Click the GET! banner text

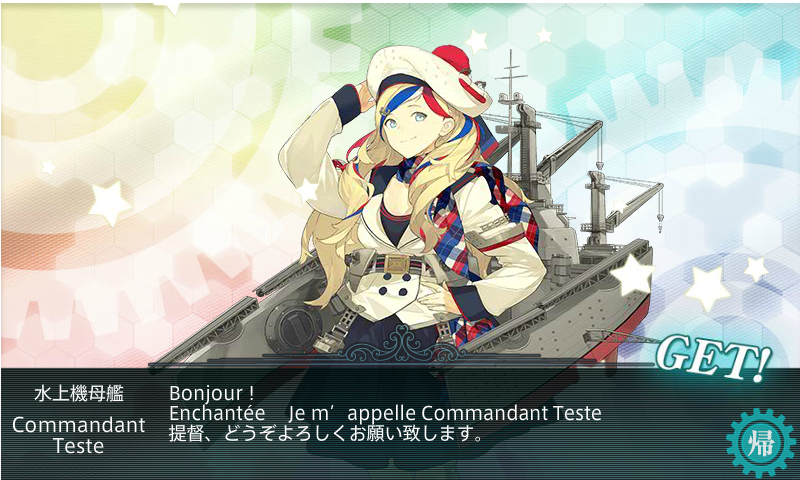coord(713,357)
